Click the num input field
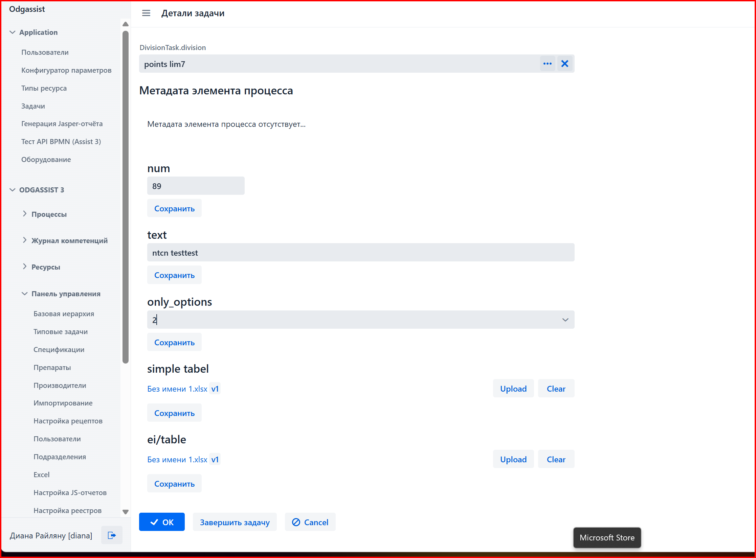 pos(196,186)
